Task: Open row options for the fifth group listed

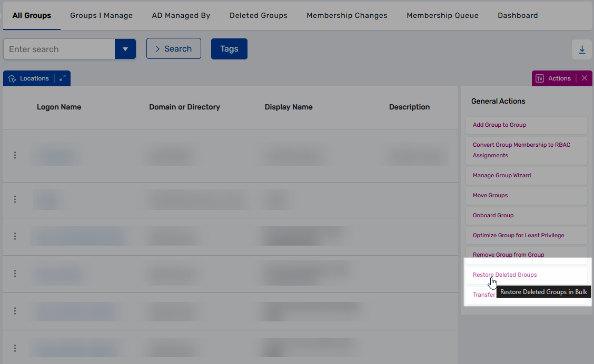Action: click(15, 311)
